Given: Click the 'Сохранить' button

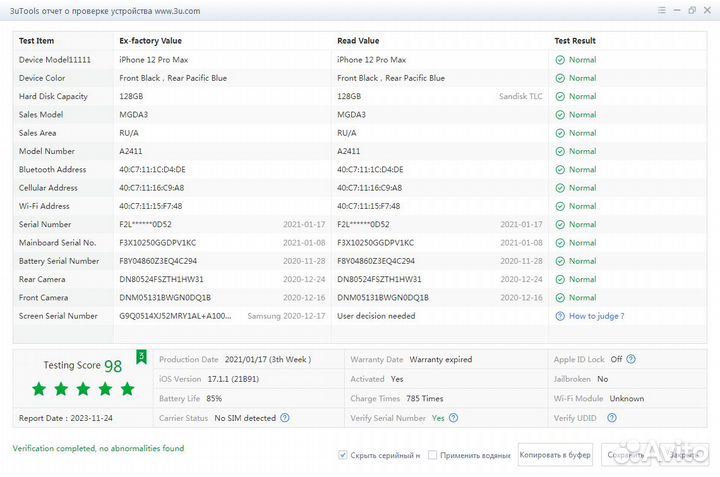Looking at the screenshot, I should pyautogui.click(x=627, y=455).
